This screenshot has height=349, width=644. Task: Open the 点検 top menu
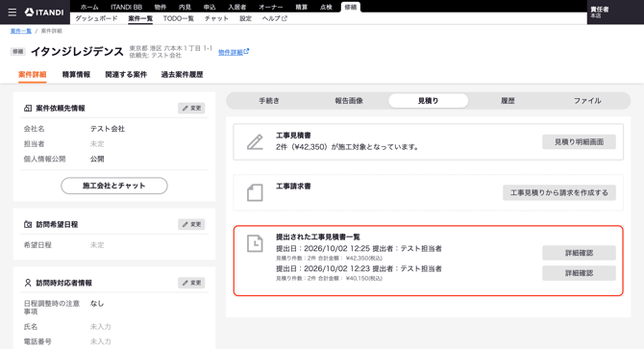[326, 7]
